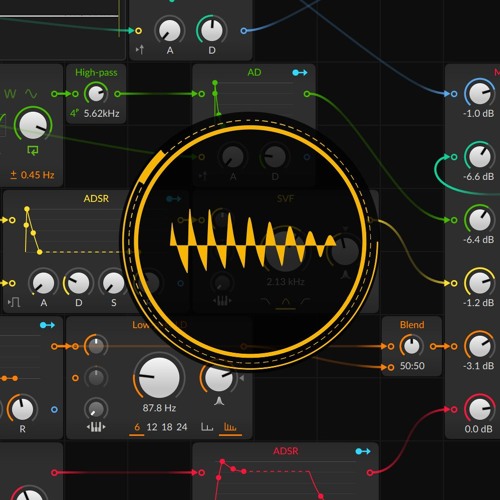
Task: Select the sparse comb mode icon in Low-pass
Action: [207, 427]
